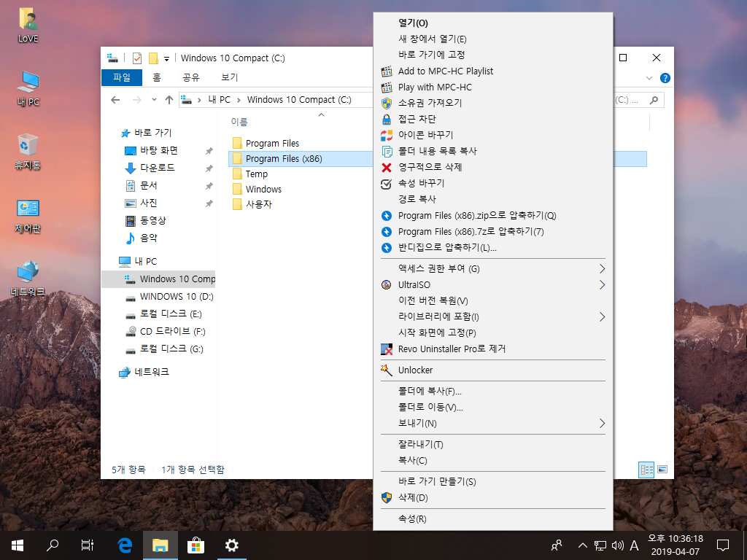Expand UltraISO submenu

coord(493,285)
